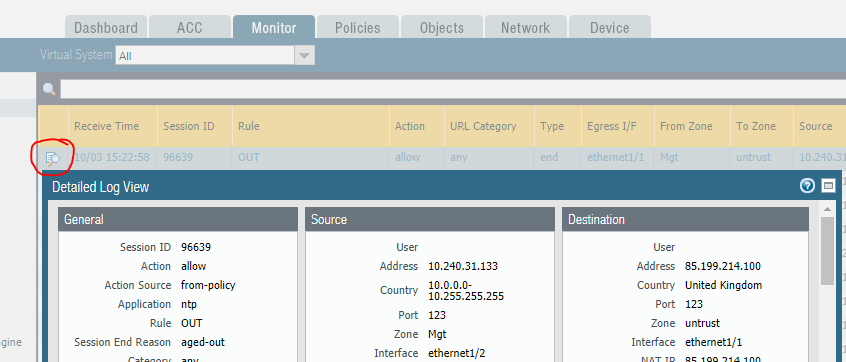Click the search magnifier icon beside filter bar
The width and height of the screenshot is (846, 362).
coord(49,89)
